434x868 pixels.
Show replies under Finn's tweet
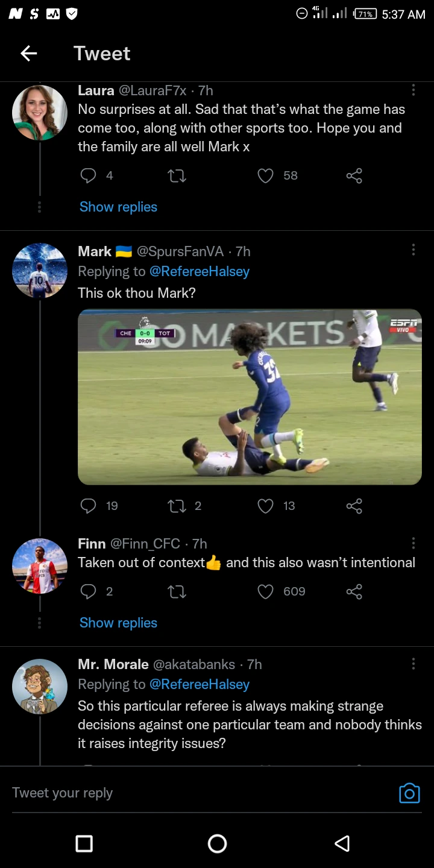pyautogui.click(x=118, y=623)
